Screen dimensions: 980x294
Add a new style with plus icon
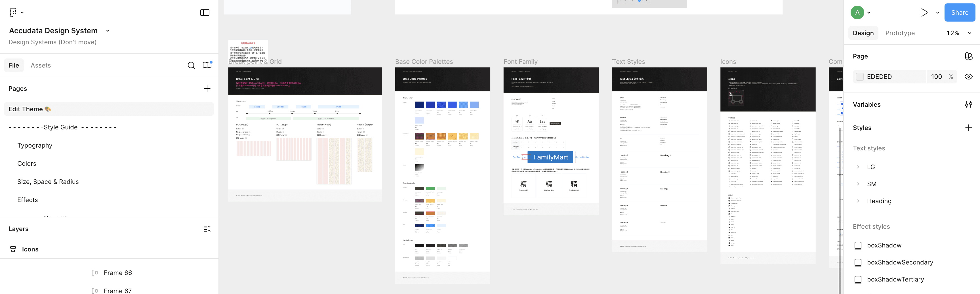click(969, 128)
